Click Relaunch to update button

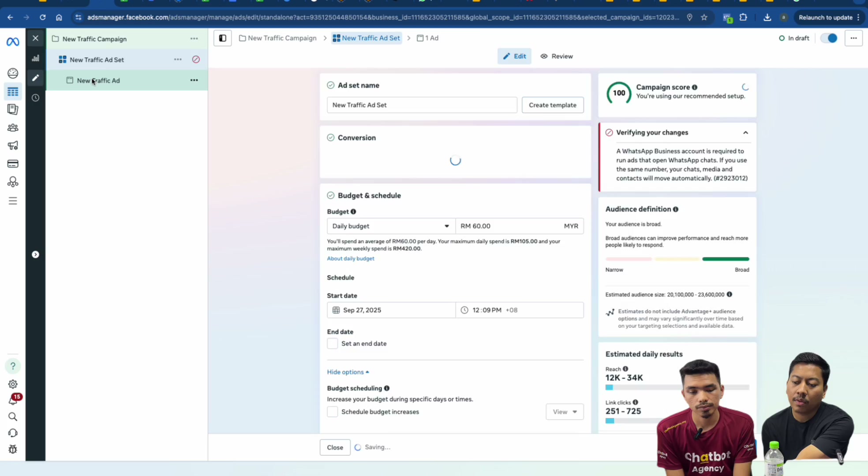829,18
